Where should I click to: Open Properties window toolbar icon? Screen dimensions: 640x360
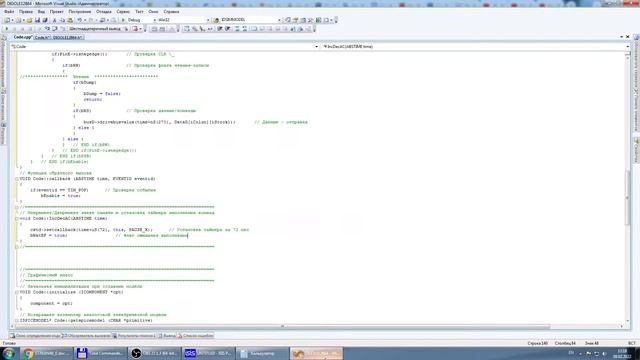(295, 20)
